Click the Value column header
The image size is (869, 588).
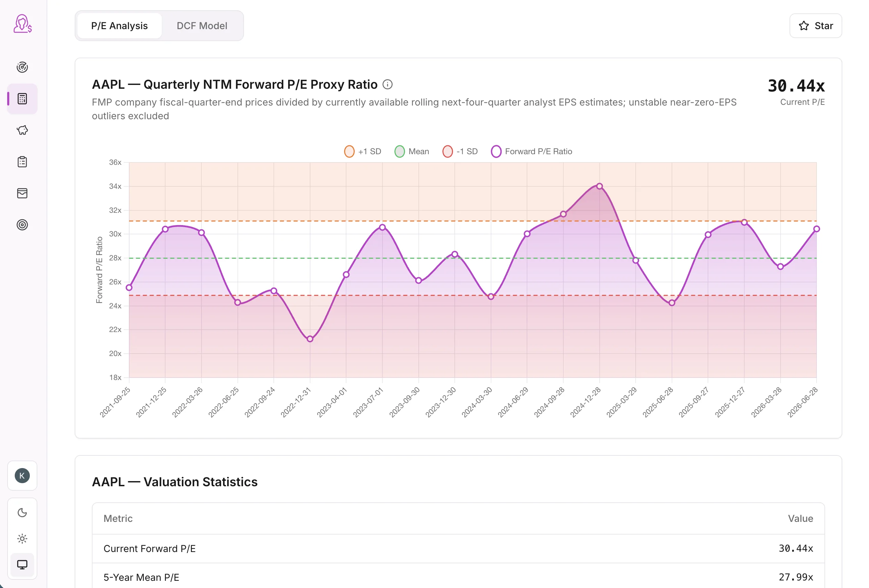click(x=800, y=518)
